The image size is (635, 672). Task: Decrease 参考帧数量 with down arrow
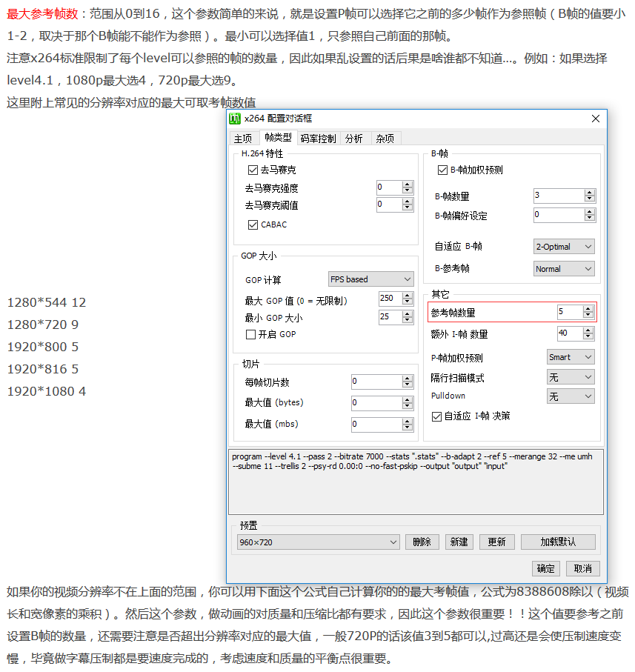pyautogui.click(x=589, y=315)
